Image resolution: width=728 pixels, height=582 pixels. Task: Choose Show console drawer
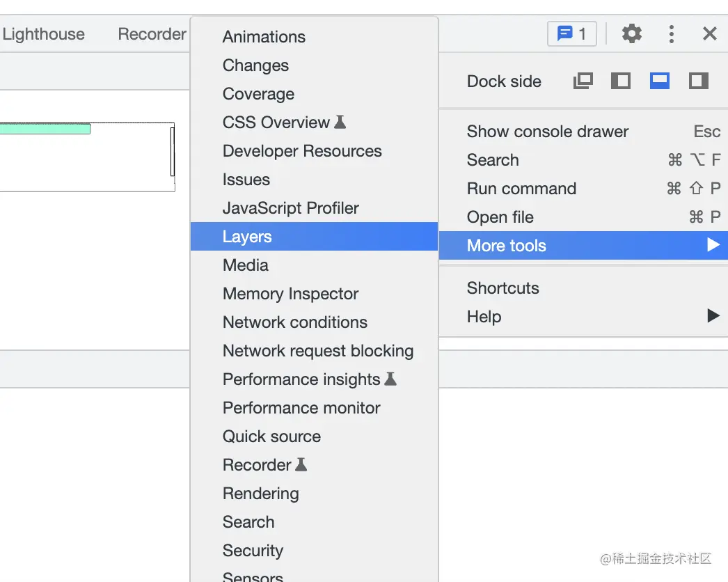coord(548,132)
